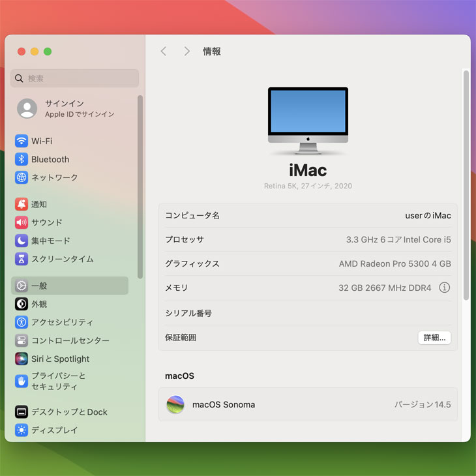Select 外観 in the sidebar
The height and width of the screenshot is (476, 476).
click(70, 304)
